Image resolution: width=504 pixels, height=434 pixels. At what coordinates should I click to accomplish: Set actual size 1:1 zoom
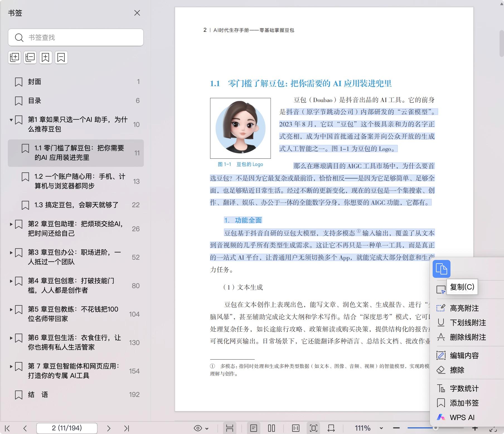click(296, 428)
